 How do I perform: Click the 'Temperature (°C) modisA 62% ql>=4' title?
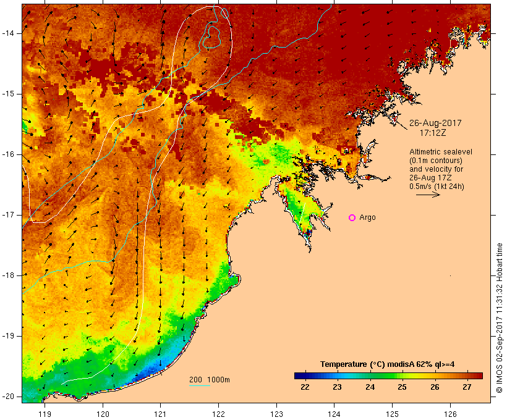click(388, 364)
